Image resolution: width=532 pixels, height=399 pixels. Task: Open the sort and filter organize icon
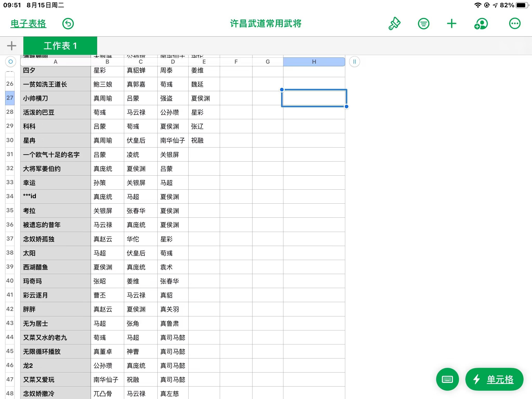click(x=423, y=24)
